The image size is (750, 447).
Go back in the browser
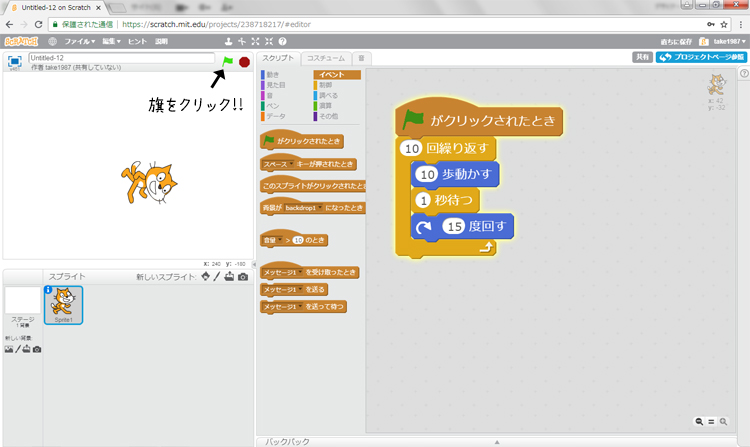(10, 24)
